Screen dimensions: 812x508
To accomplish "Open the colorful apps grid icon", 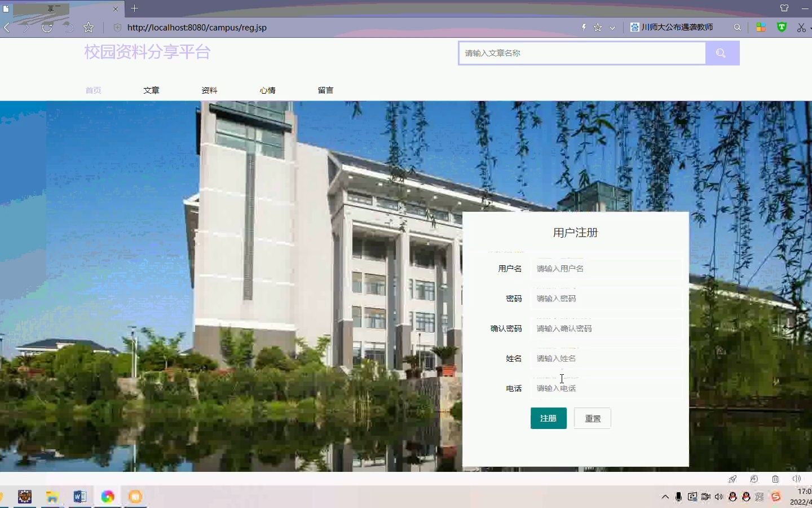I will click(x=761, y=27).
